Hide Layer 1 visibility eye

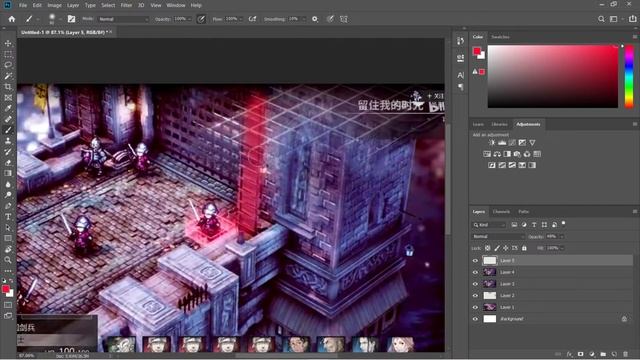tap(475, 307)
